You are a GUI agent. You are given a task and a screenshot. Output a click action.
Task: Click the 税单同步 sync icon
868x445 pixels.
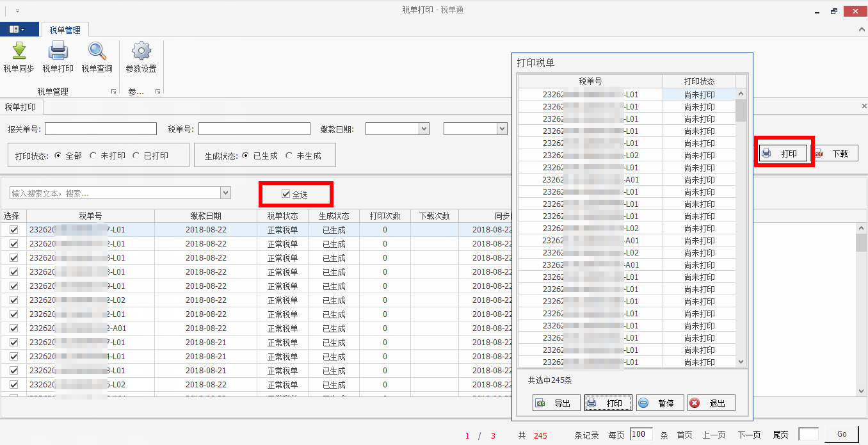[19, 51]
